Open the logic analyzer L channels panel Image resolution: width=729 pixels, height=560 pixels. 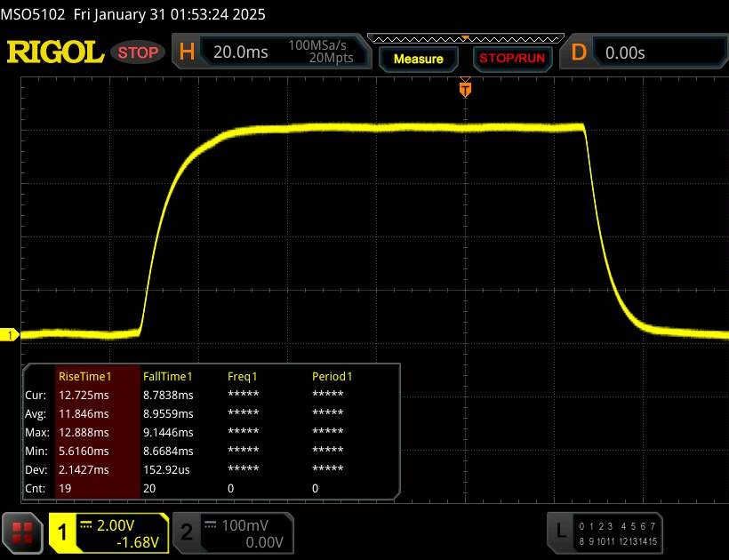(605, 533)
